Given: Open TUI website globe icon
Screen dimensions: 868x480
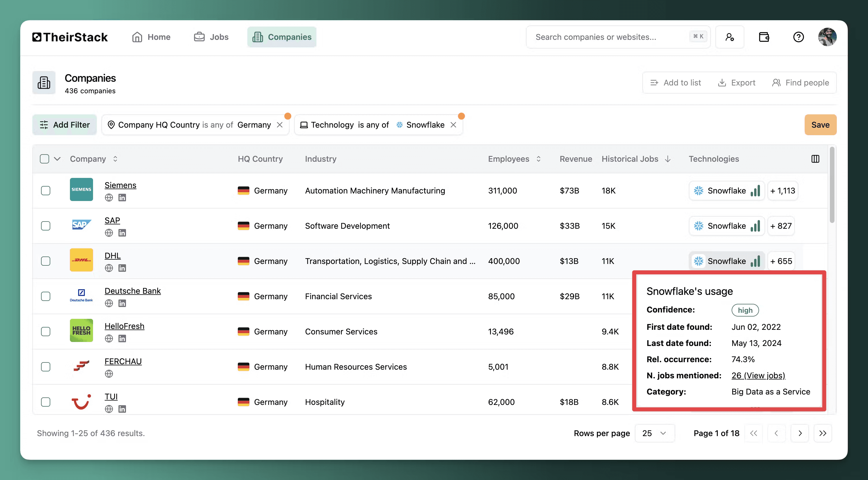Looking at the screenshot, I should click(109, 409).
